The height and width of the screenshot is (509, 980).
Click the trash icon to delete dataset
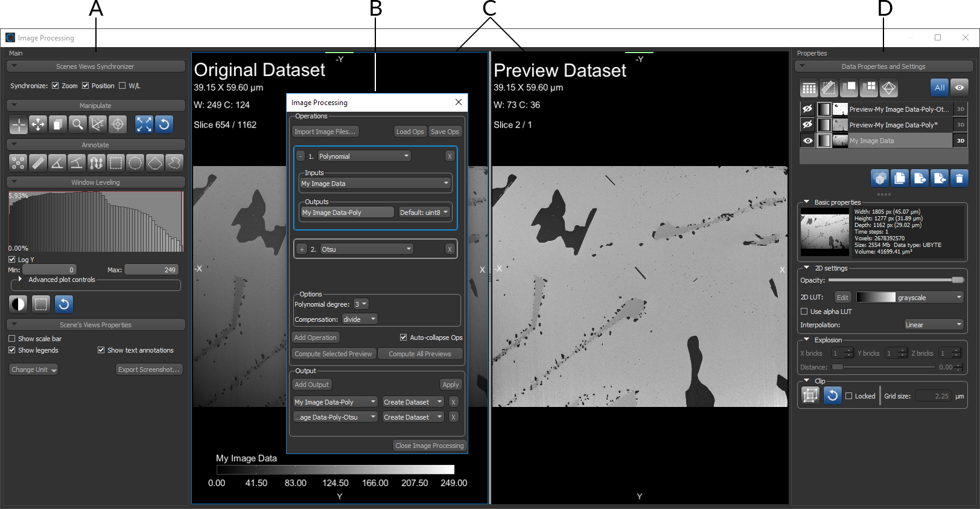click(959, 178)
